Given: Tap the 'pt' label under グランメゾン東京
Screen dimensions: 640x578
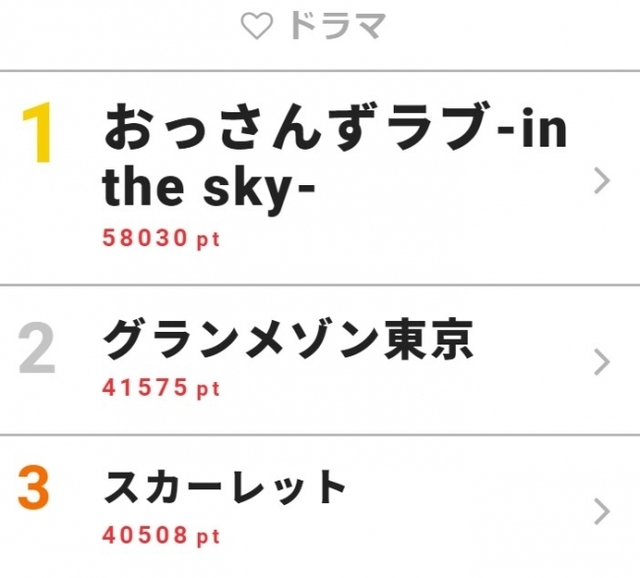Looking at the screenshot, I should 208,390.
